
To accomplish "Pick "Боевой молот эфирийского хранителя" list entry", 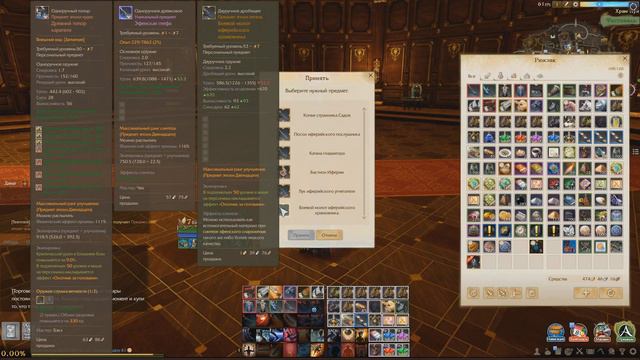I will (327, 210).
